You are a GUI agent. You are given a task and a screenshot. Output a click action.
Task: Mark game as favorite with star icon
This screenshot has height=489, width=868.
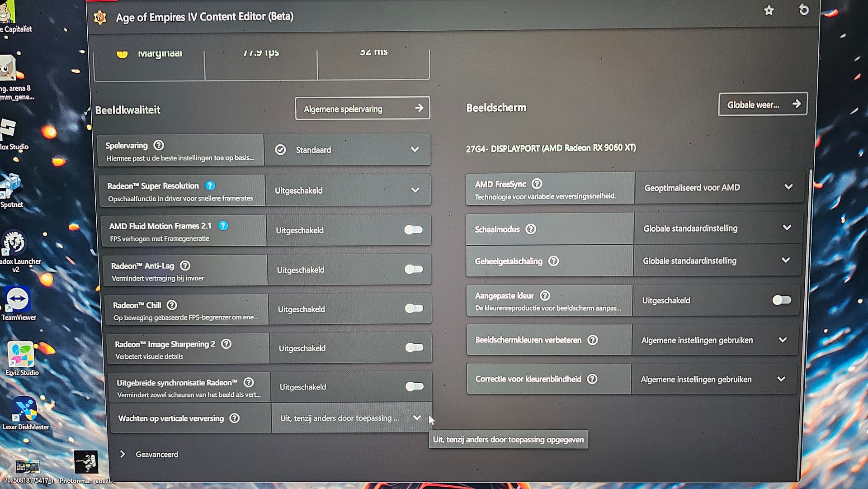click(x=769, y=10)
